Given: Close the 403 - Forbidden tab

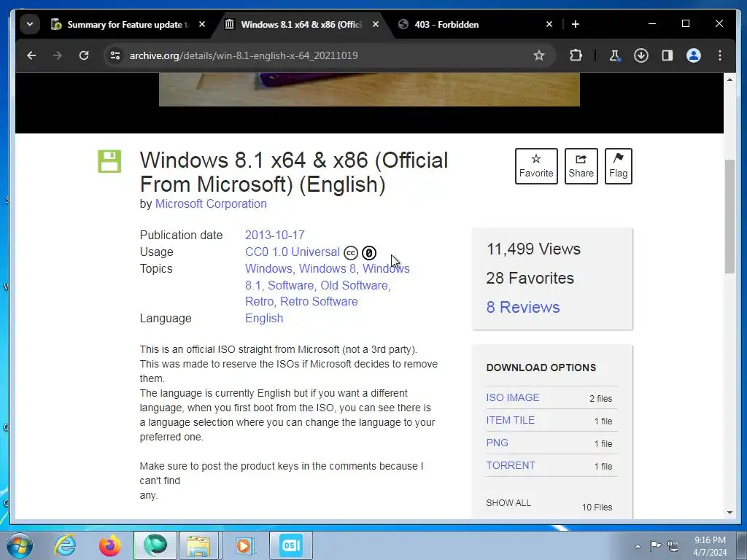Looking at the screenshot, I should coord(549,24).
